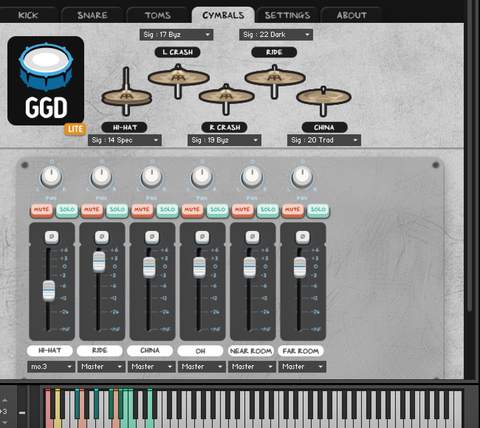Mute the Hi-Hat channel
Viewport: 480px width, 428px height.
[42, 210]
